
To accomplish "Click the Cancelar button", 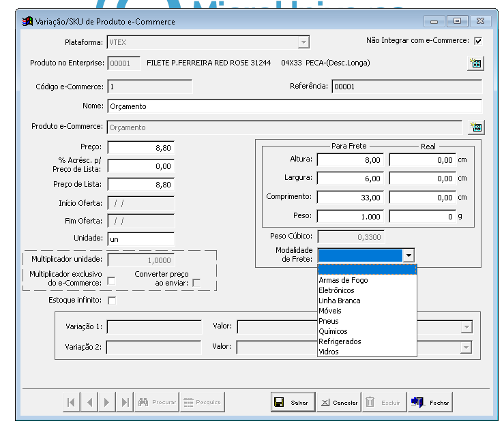I will (339, 402).
